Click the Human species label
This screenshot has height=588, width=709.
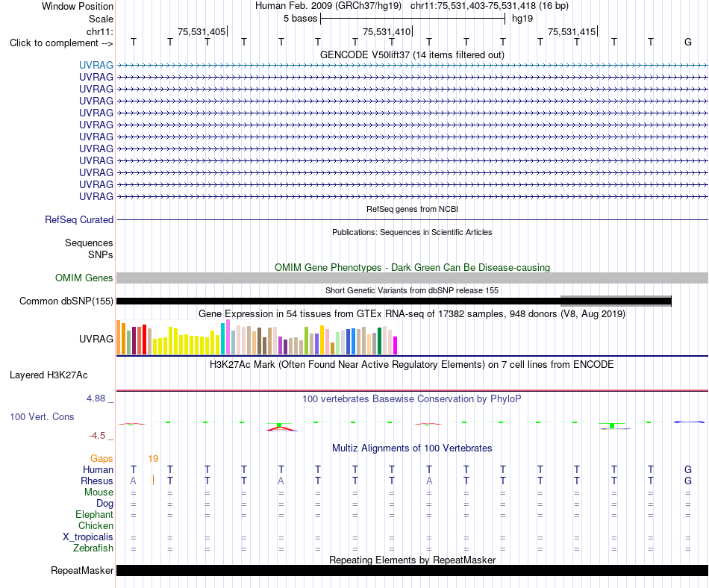(x=98, y=470)
